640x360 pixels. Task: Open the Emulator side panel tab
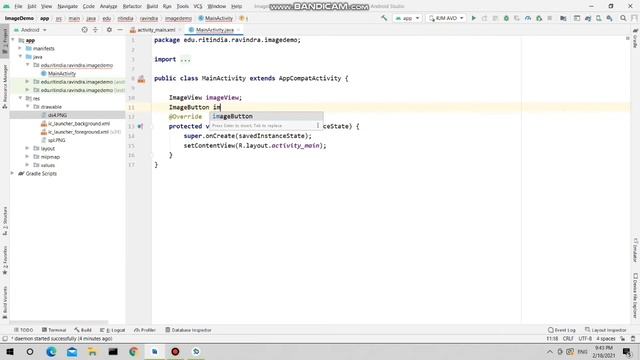tap(635, 250)
